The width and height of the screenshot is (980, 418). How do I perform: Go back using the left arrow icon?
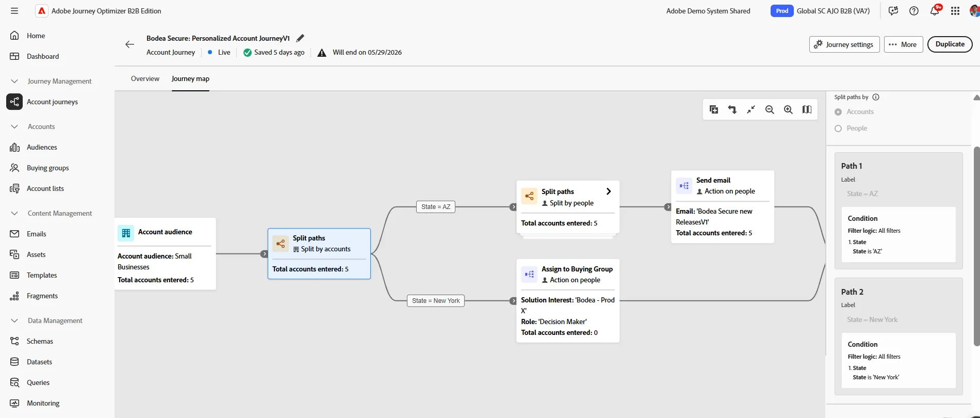[x=130, y=44]
